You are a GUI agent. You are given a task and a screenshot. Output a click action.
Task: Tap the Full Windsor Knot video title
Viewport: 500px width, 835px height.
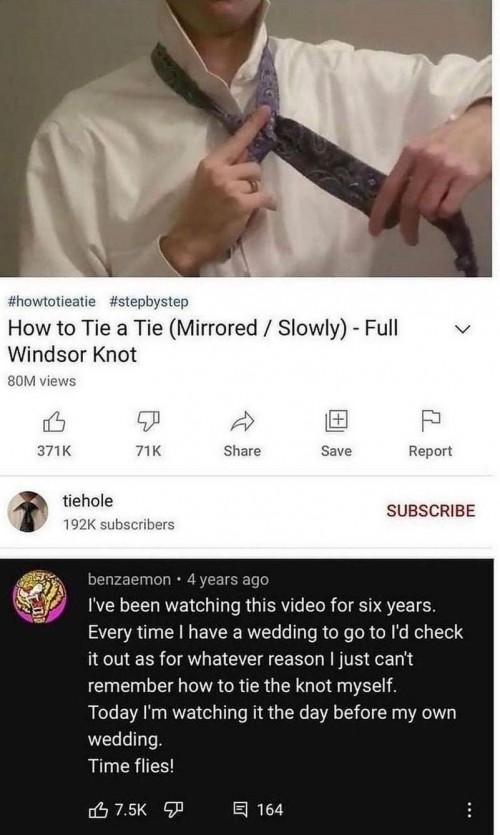[202, 341]
